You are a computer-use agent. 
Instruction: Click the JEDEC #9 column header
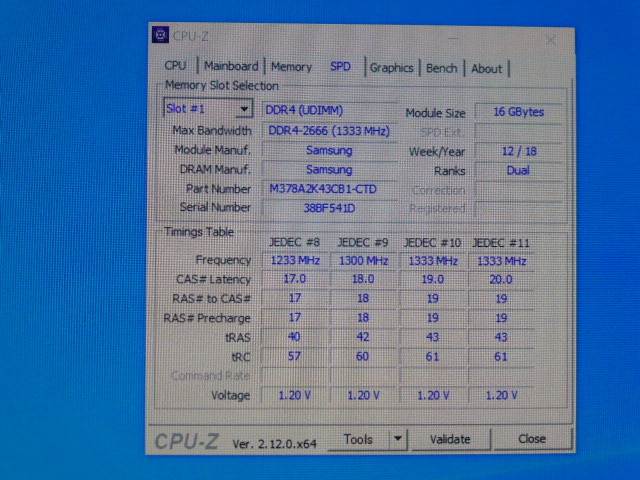[x=363, y=243]
